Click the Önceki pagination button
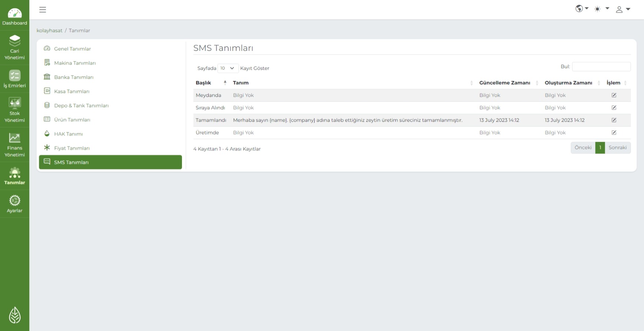The image size is (644, 331). point(583,148)
